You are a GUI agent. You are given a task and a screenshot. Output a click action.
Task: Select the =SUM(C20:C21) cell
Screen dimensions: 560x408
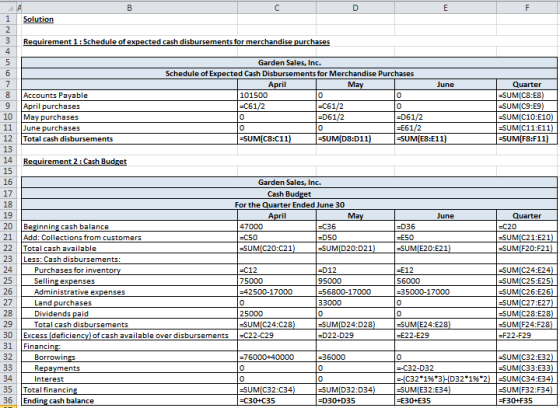coord(277,248)
